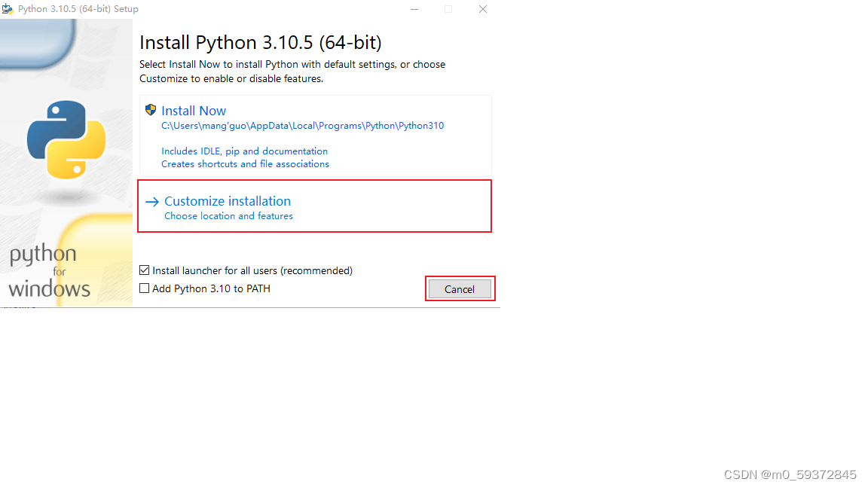Cancel the Python setup

pos(460,289)
